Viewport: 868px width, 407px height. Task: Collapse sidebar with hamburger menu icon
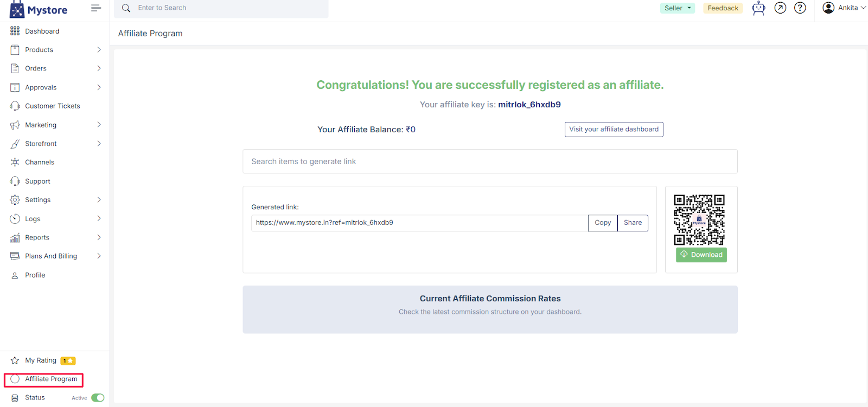pyautogui.click(x=96, y=8)
